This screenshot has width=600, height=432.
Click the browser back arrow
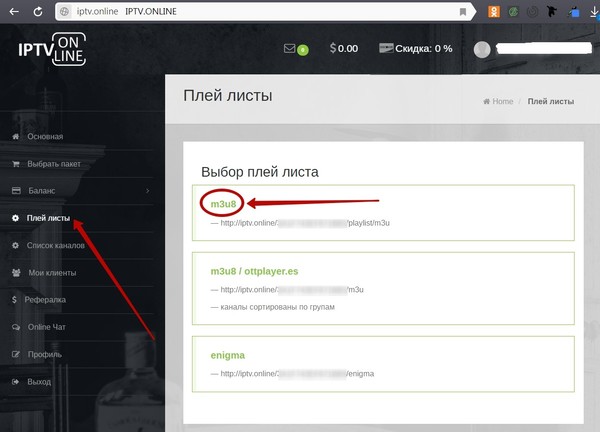(14, 11)
